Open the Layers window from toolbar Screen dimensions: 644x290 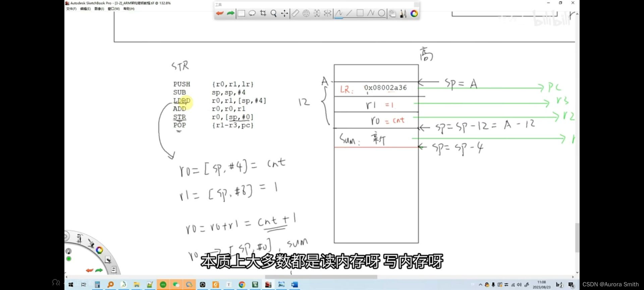(x=392, y=13)
